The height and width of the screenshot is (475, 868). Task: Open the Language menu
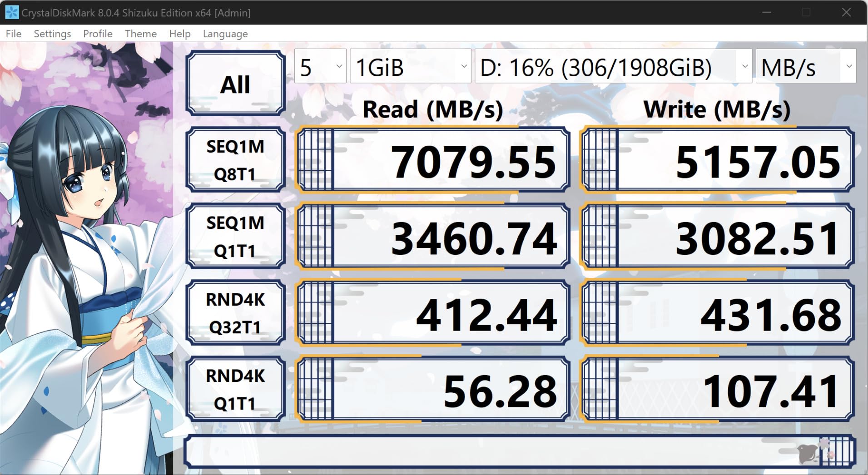tap(225, 34)
